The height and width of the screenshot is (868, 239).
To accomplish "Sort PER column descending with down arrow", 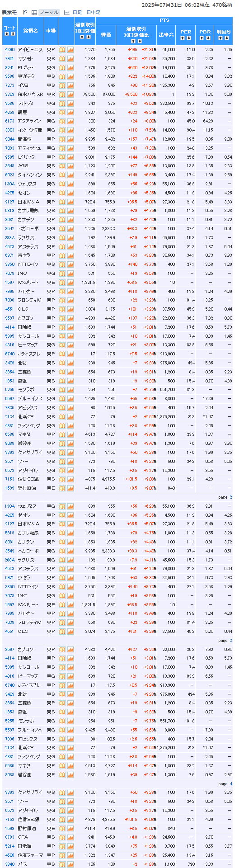I will tap(189, 38).
